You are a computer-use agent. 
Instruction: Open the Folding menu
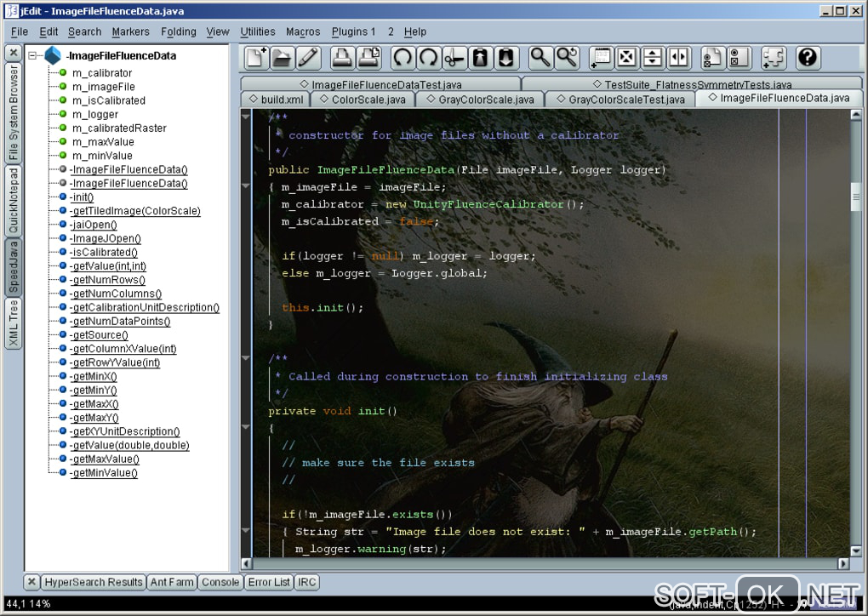[x=178, y=31]
